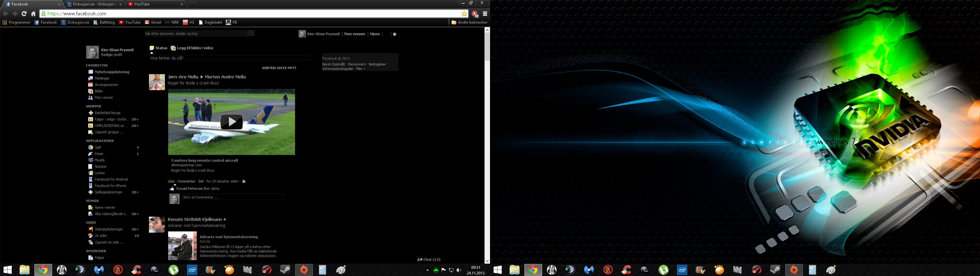Click Hjem in Facebook top bar
This screenshot has width=980, height=276.
point(375,34)
